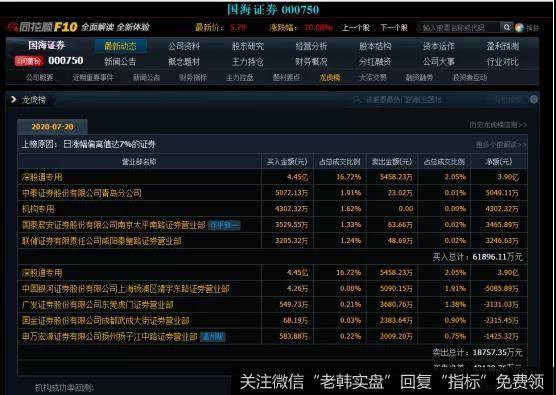556x395 pixels.
Task: Open the 公司资料 tab
Action: pyautogui.click(x=184, y=46)
